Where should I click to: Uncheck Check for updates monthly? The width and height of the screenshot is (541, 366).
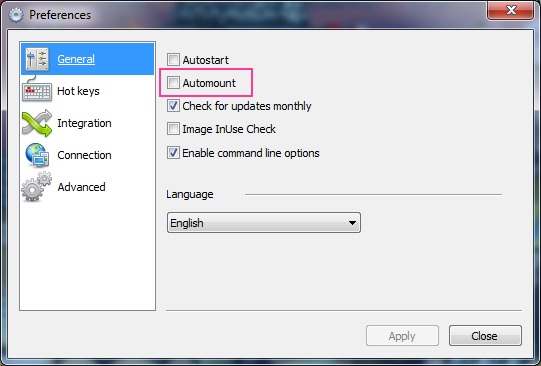tap(173, 106)
